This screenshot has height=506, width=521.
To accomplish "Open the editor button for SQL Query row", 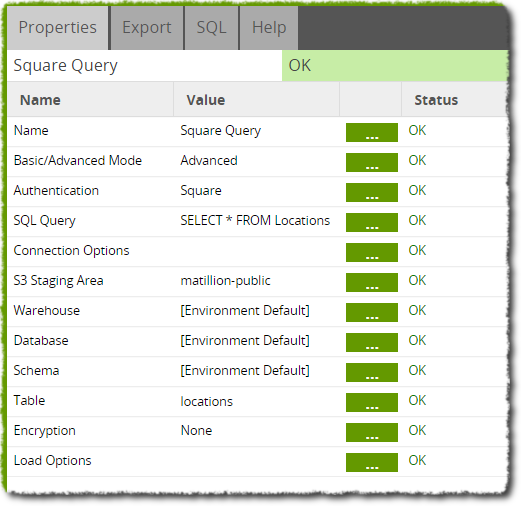I will click(x=372, y=222).
